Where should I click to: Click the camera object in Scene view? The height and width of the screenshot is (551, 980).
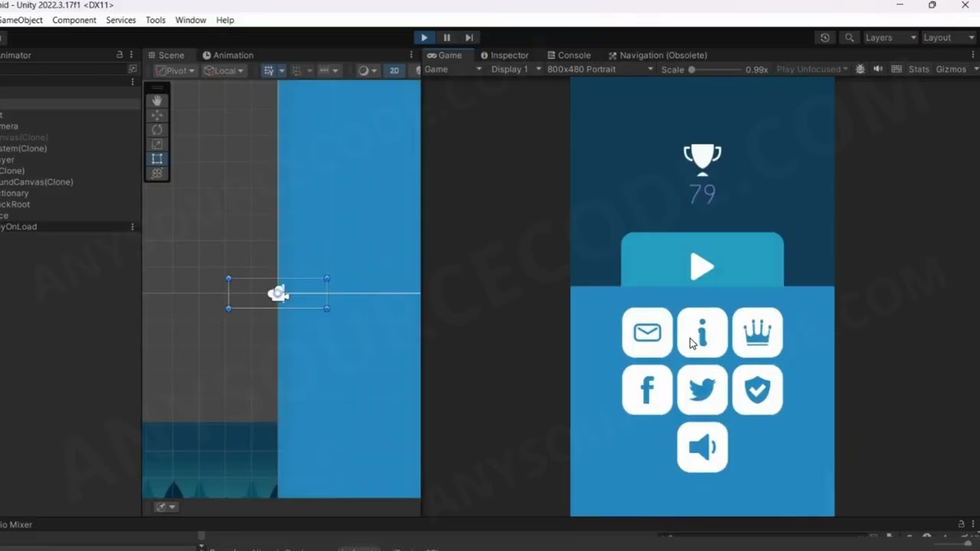pyautogui.click(x=279, y=293)
